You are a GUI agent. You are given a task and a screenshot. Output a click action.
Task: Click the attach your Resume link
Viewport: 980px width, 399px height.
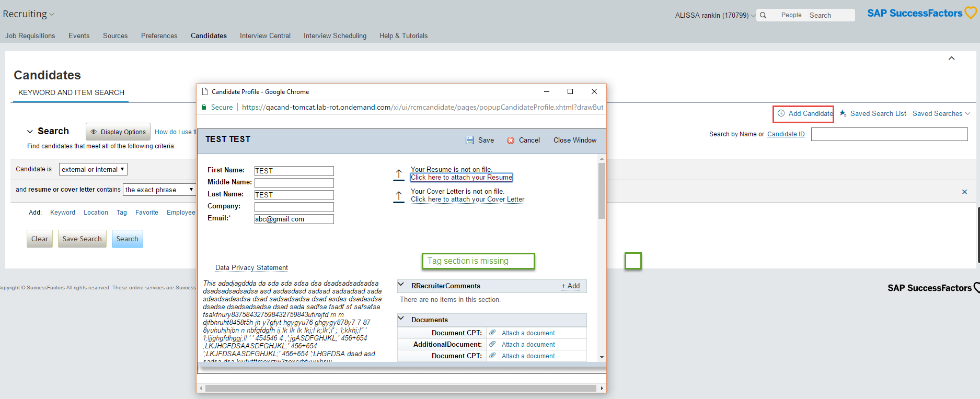pos(462,178)
